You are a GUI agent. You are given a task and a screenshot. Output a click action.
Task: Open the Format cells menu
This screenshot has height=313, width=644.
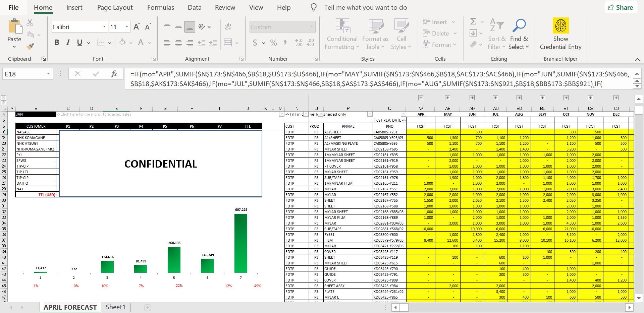440,45
